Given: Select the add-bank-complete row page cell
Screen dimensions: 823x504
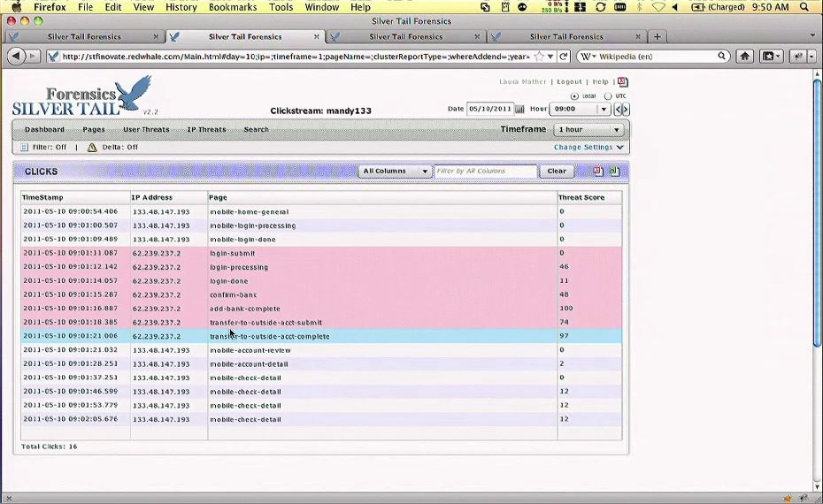Looking at the screenshot, I should (382, 309).
